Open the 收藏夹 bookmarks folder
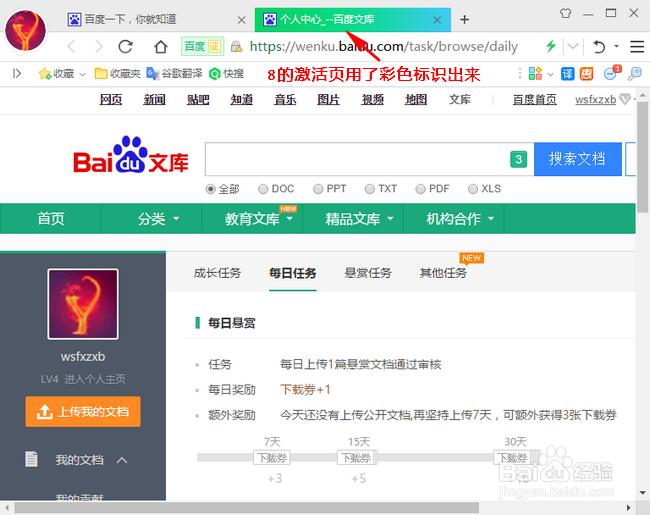This screenshot has width=650, height=515. [118, 74]
